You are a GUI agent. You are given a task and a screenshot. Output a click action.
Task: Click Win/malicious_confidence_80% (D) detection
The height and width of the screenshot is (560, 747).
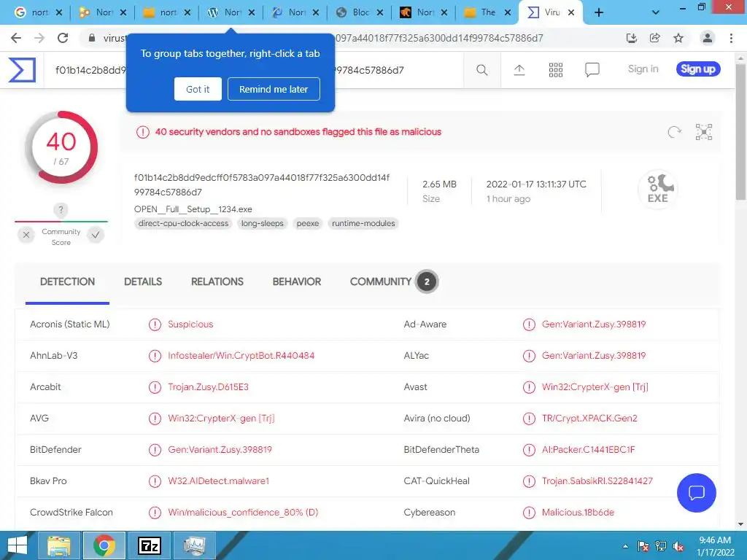pyautogui.click(x=243, y=513)
